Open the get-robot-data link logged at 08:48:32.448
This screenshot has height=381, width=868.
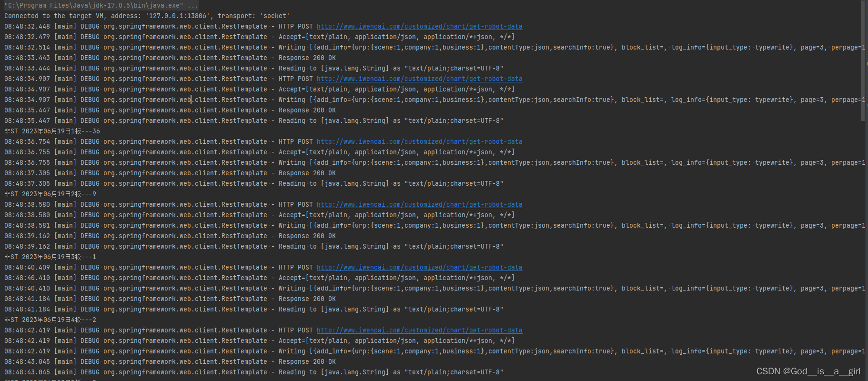[419, 27]
